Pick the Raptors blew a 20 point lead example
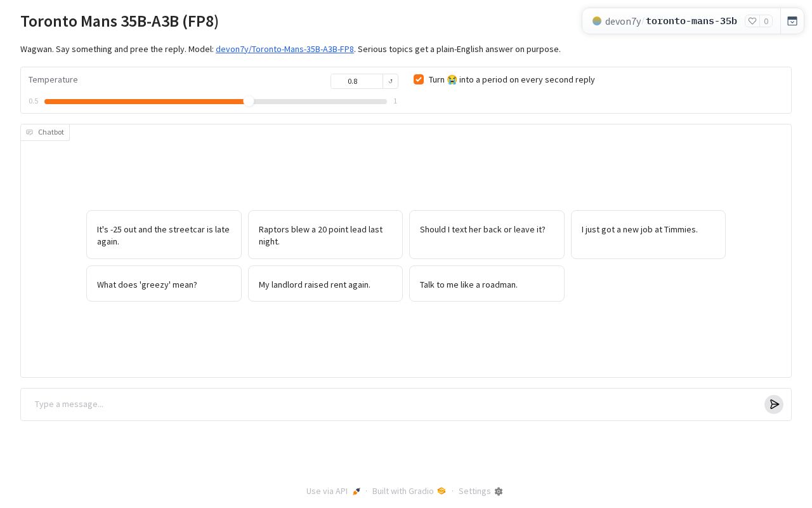Viewport: 812px width, 508px height. [x=325, y=235]
